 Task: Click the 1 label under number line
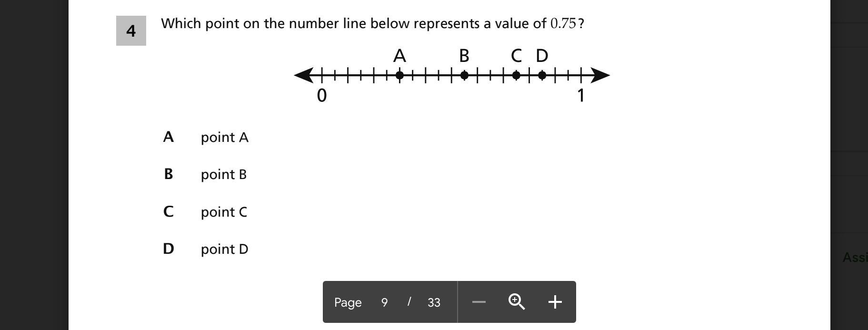click(580, 96)
